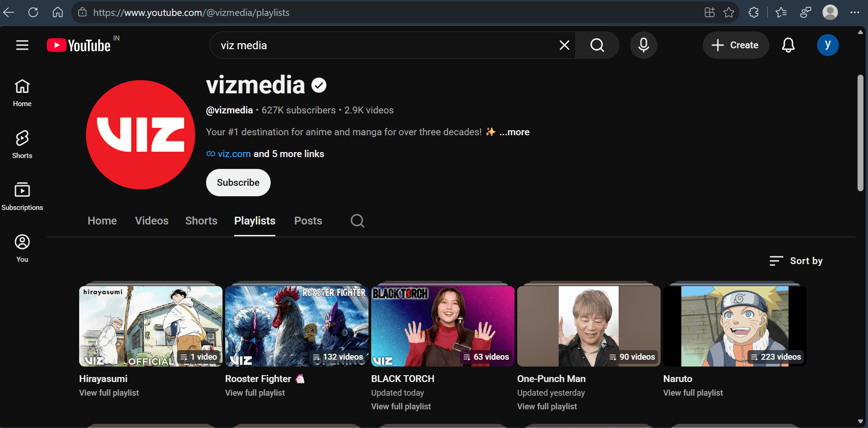Open the Sort by dropdown
Screen dimensions: 868x428
coord(796,261)
